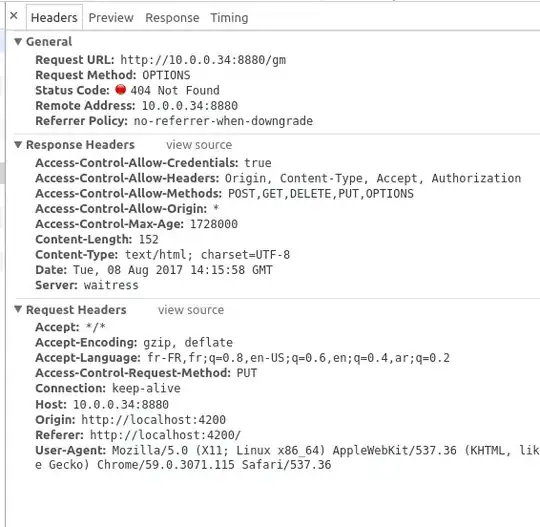Collapse the Request Headers section triangle
This screenshot has width=540, height=527.
point(18,309)
